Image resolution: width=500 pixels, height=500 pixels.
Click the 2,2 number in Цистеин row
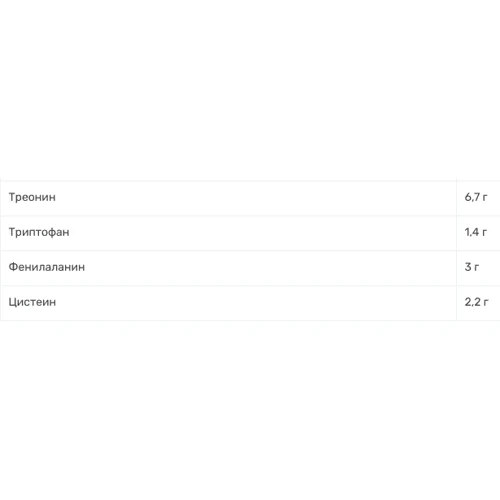(472, 302)
